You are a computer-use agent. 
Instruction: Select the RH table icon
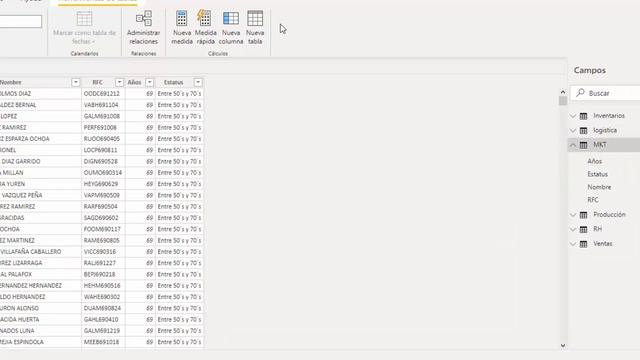(584, 229)
